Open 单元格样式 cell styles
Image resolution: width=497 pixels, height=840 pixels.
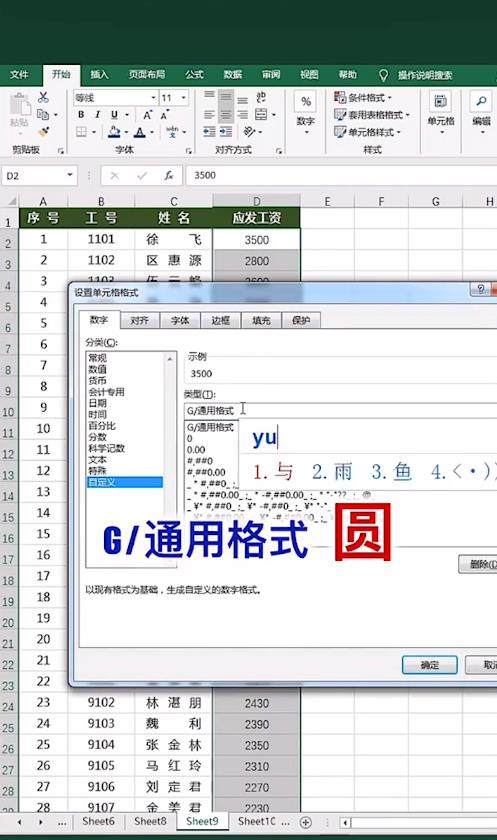point(367,132)
